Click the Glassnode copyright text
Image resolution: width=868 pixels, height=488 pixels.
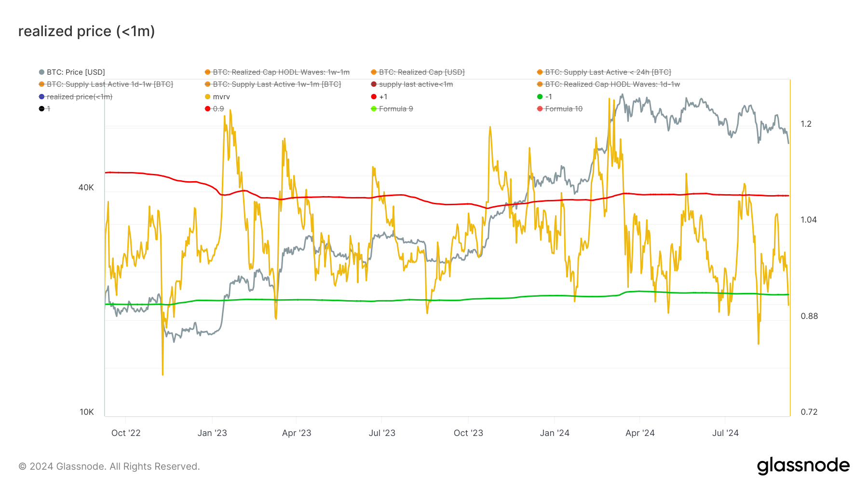109,466
